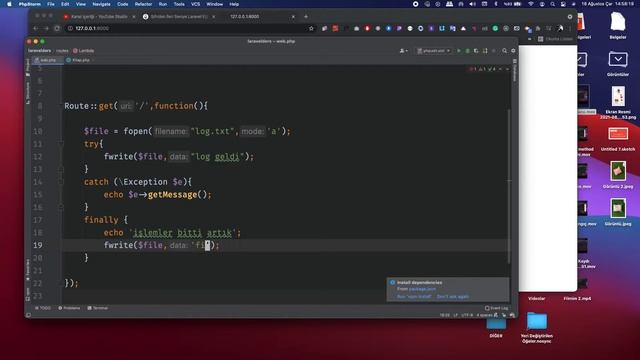
Task: Click the volume icon in menu bar
Action: [473, 4]
